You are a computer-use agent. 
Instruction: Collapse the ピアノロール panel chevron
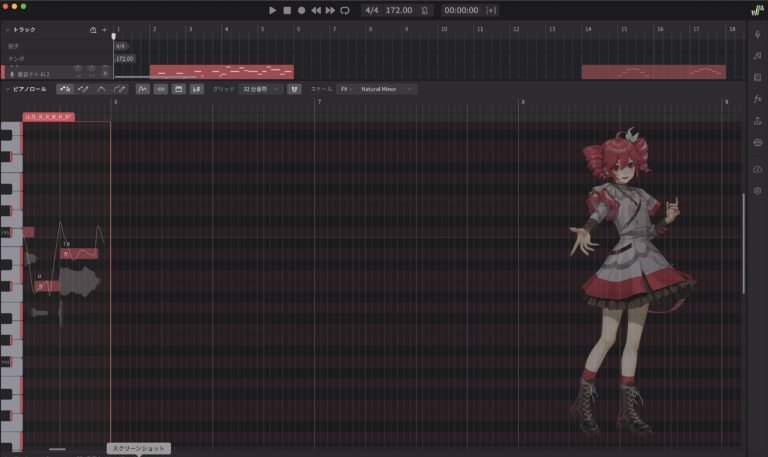click(7, 89)
